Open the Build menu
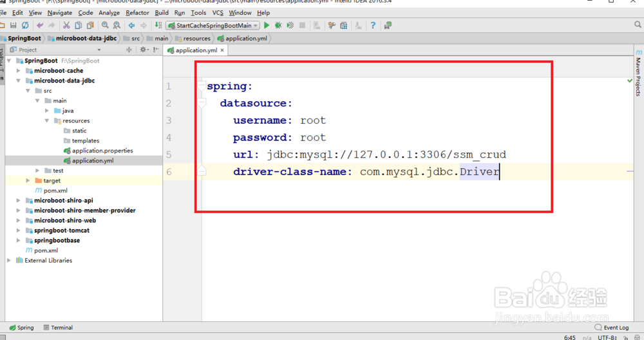Image resolution: width=644 pixels, height=340 pixels. pyautogui.click(x=162, y=13)
